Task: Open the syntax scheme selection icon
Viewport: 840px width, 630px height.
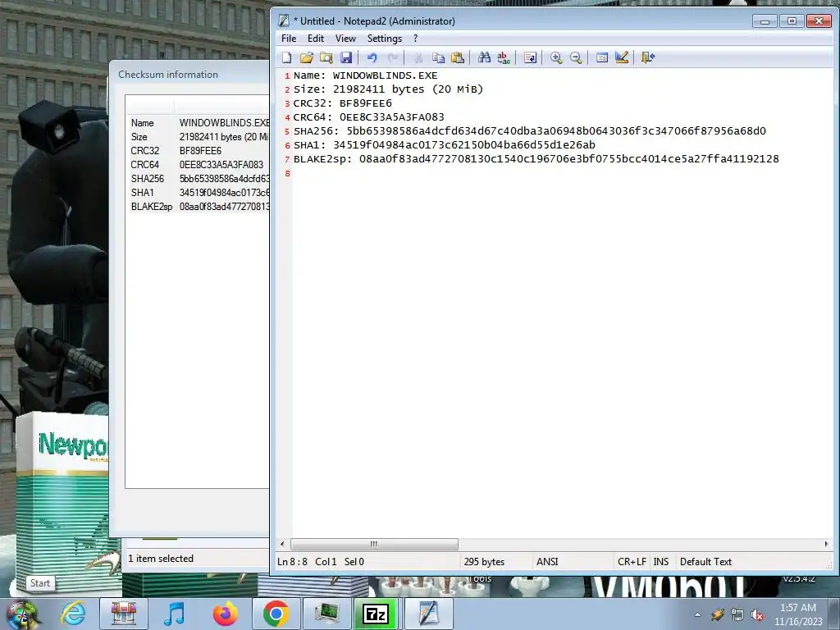Action: tap(602, 58)
